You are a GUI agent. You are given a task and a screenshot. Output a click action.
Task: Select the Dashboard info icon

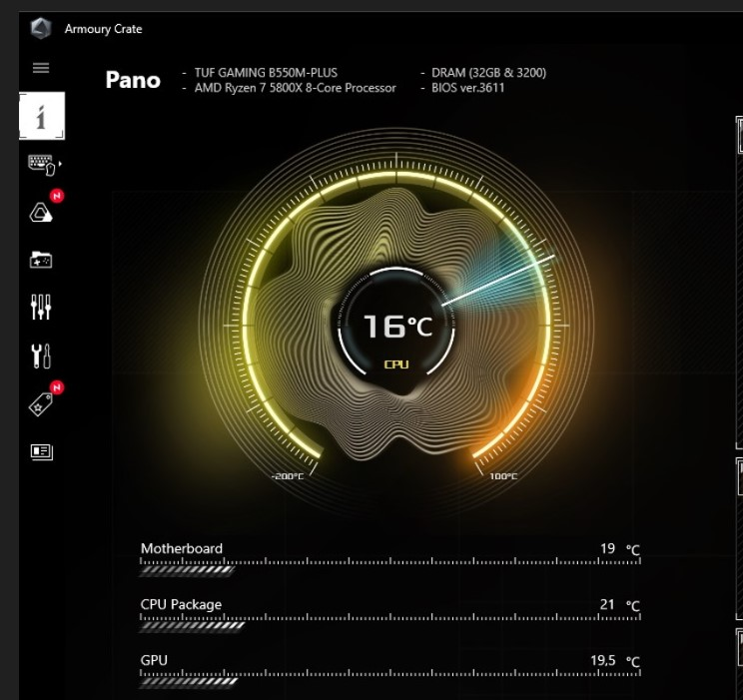click(42, 116)
